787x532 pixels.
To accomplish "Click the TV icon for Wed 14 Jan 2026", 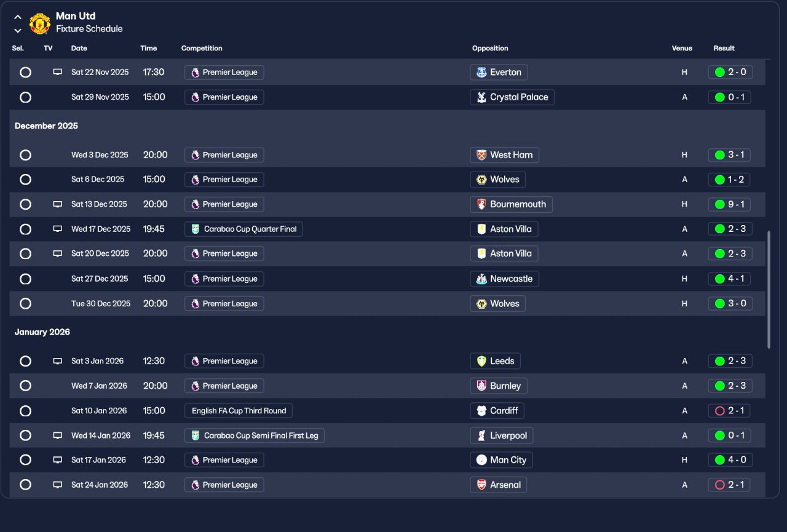I will click(57, 435).
